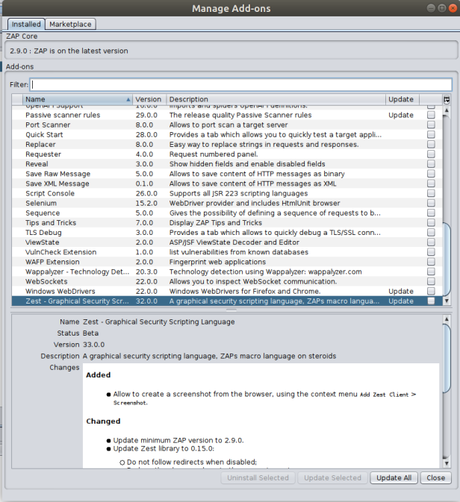460x502 pixels.
Task: Select the Tips and Tricks row
Action: pyautogui.click(x=227, y=223)
